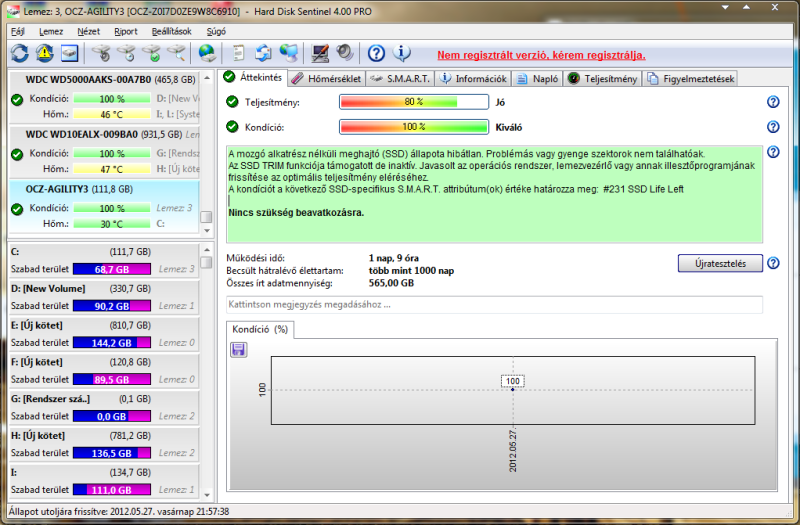This screenshot has height=525, width=800.
Task: Click the 565,00 GB total written value
Action: tap(391, 283)
